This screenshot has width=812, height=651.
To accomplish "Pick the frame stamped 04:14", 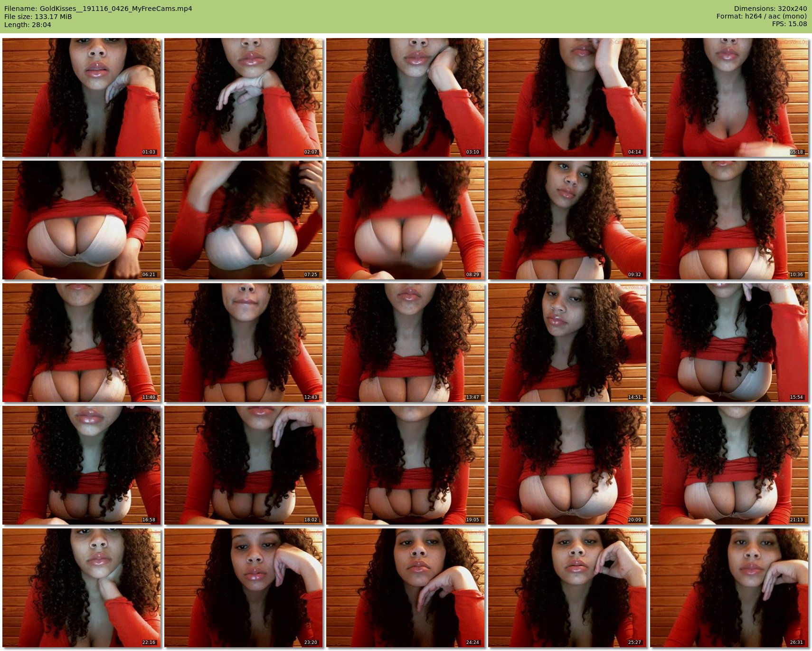I will tap(567, 97).
